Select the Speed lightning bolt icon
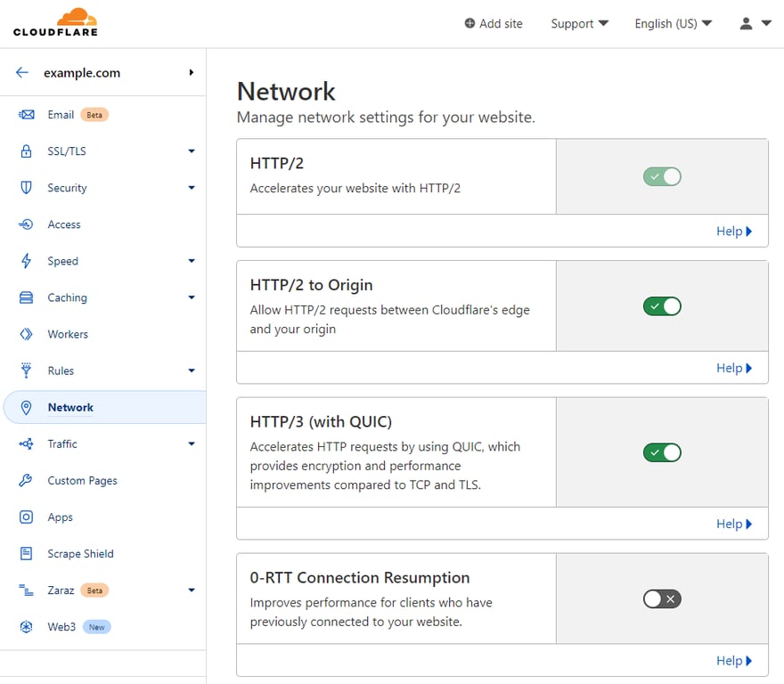The image size is (784, 684). (x=26, y=260)
